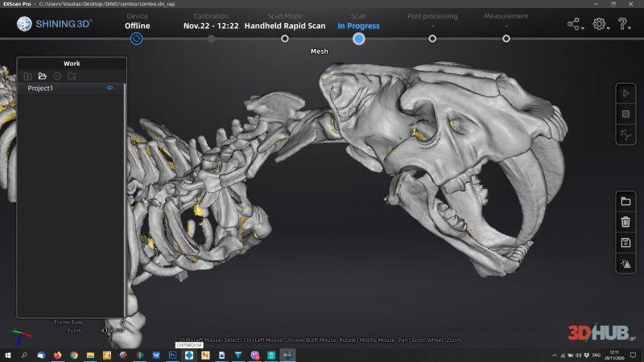Remove project with Work panel minus icon

click(x=57, y=76)
